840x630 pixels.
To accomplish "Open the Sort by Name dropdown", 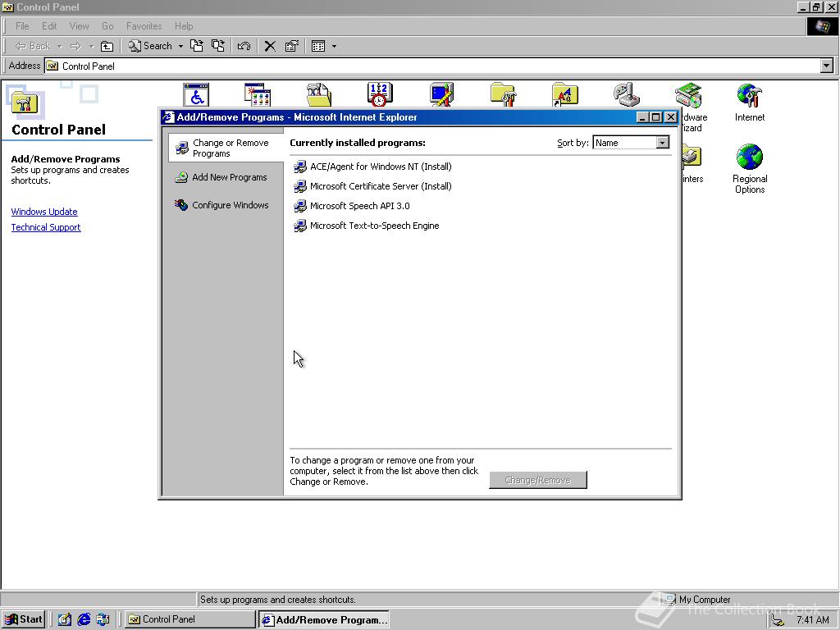I will (x=663, y=143).
